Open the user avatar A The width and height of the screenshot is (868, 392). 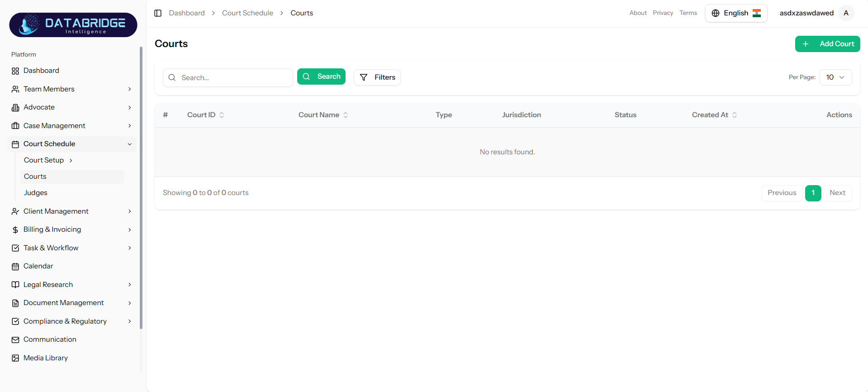click(846, 13)
